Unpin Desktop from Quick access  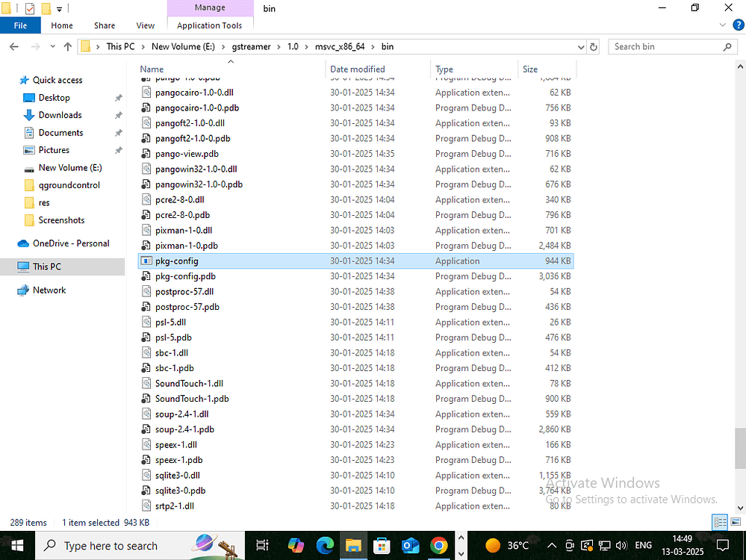click(118, 97)
